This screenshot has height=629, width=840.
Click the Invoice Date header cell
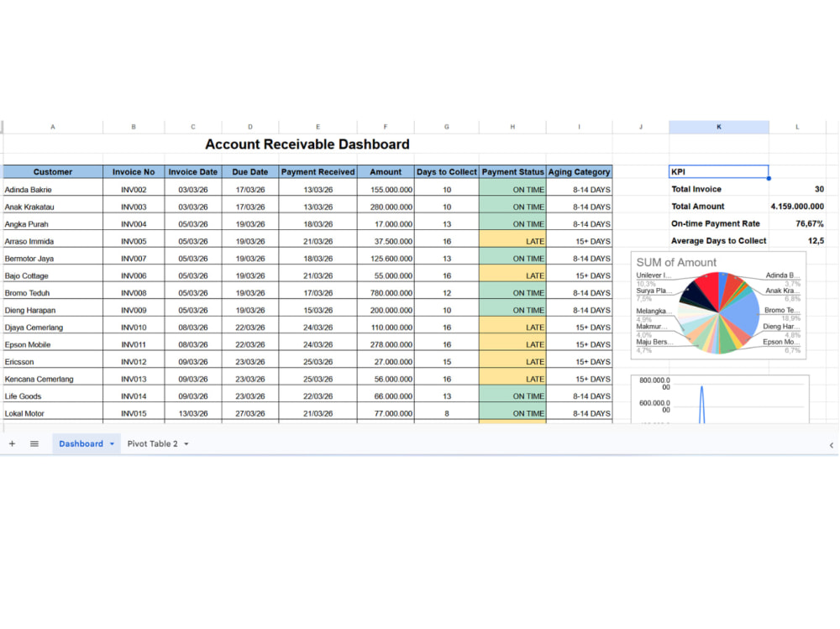[193, 172]
